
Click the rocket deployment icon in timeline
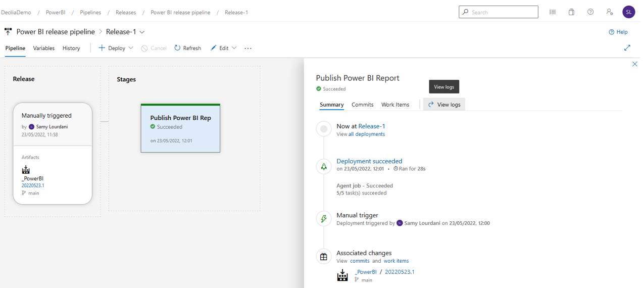[324, 166]
